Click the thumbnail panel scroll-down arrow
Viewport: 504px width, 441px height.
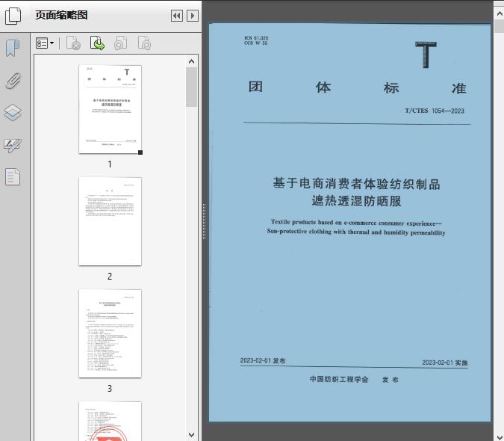192,435
